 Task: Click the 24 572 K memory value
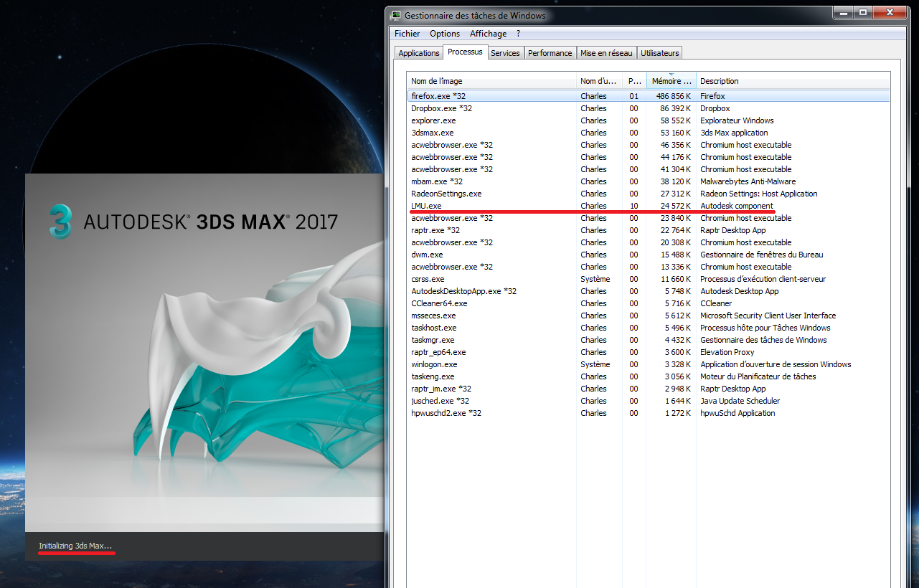pos(676,206)
